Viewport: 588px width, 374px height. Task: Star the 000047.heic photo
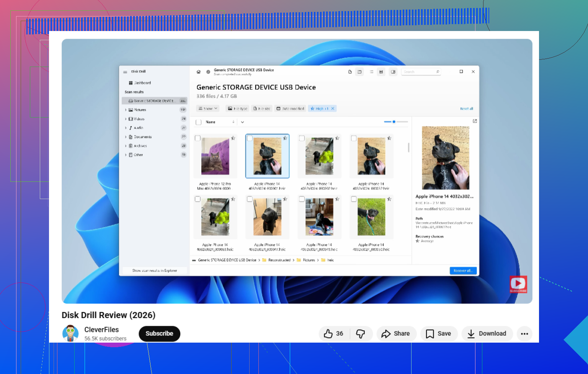tap(285, 199)
